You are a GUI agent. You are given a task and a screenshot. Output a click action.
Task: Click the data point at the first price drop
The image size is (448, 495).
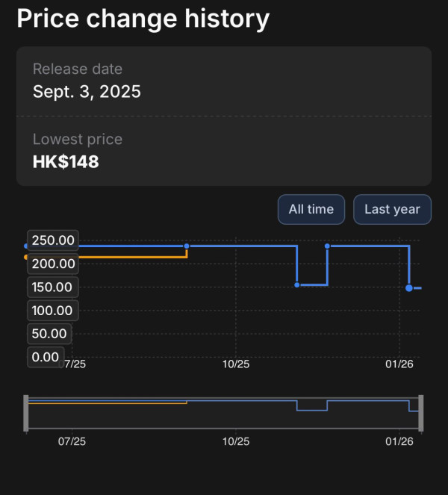click(x=297, y=284)
